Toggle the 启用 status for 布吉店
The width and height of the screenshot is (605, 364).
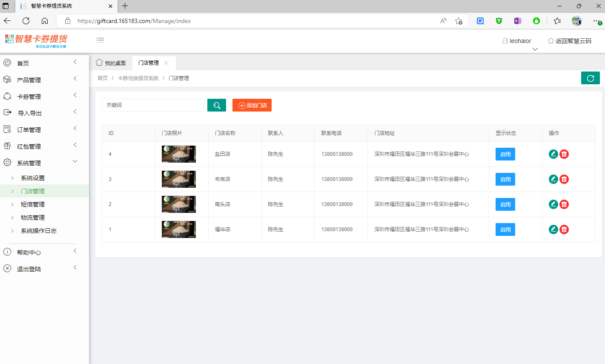[505, 179]
